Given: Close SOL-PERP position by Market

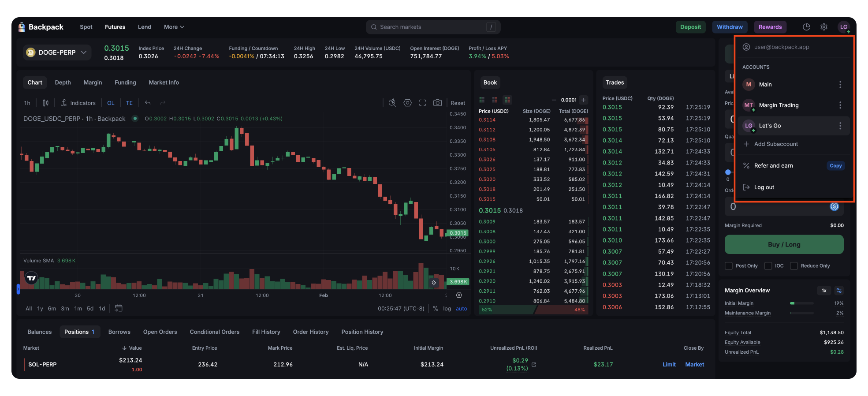Looking at the screenshot, I should tap(694, 364).
